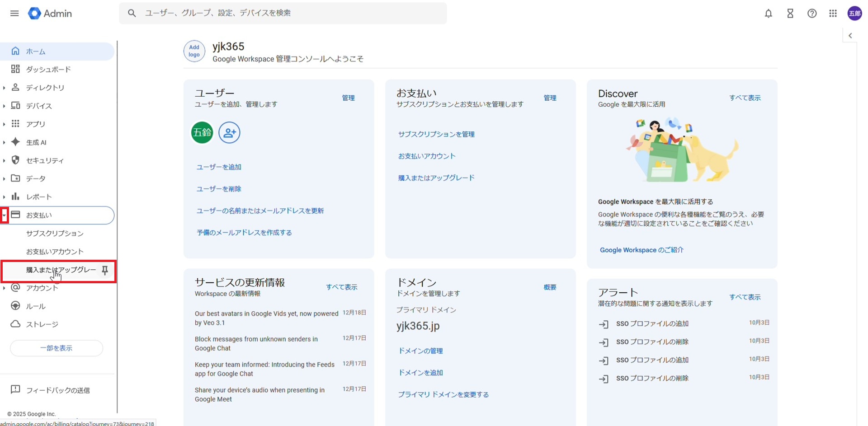Viewport: 868px width, 426px height.
Task: Open the hourglass tasks icon
Action: click(790, 14)
